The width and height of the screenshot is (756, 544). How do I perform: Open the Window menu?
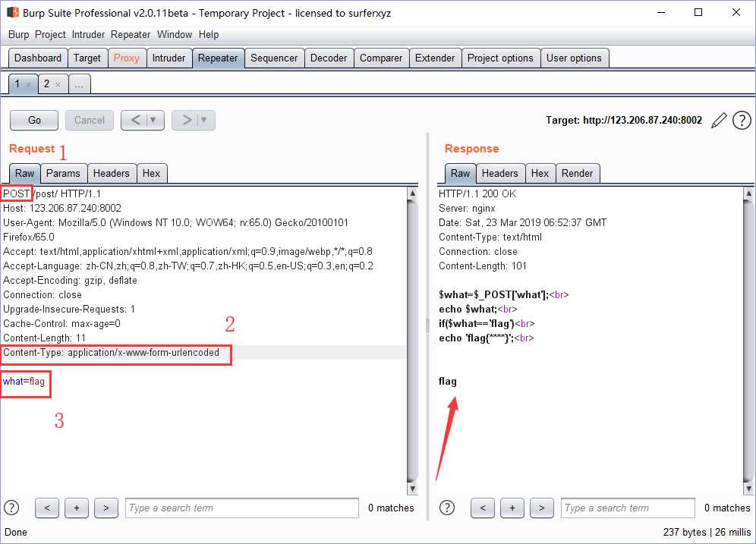[175, 35]
